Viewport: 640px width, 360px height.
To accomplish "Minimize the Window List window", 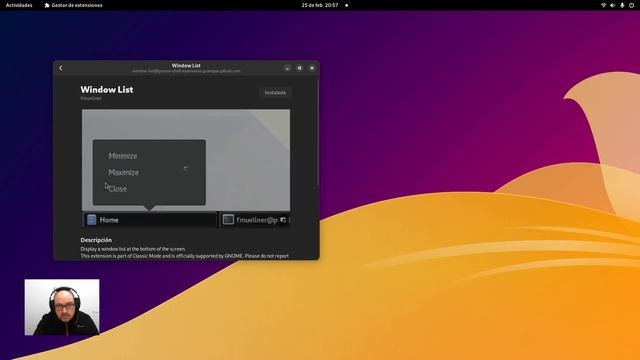I will 287,68.
